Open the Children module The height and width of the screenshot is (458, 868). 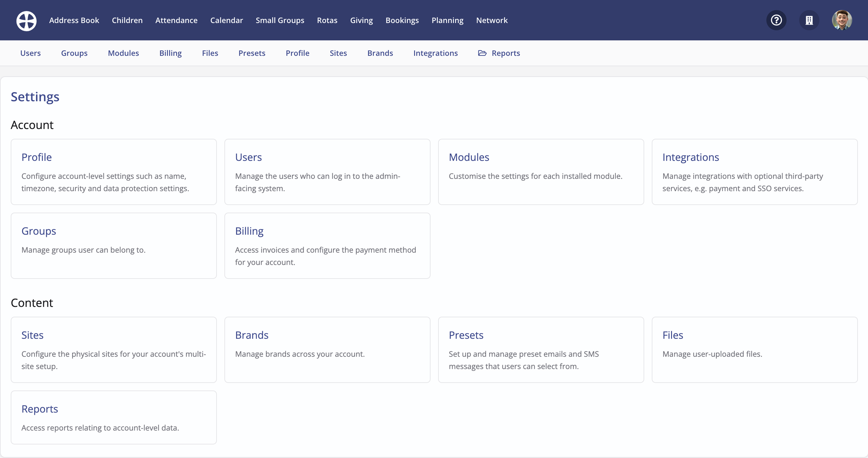pyautogui.click(x=127, y=20)
